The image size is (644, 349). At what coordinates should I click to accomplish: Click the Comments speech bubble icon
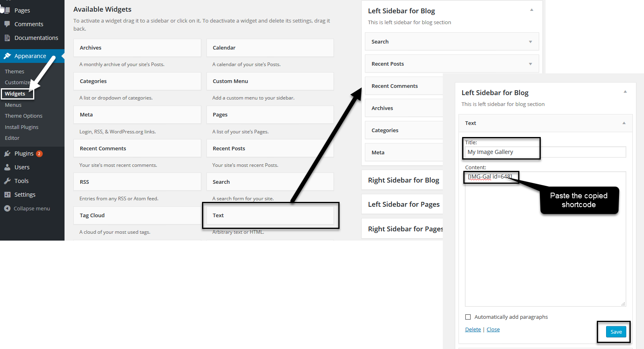7,24
